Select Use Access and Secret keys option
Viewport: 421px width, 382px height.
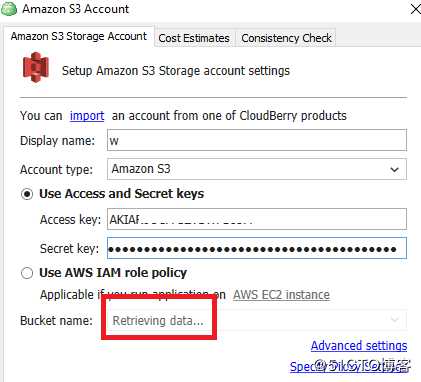point(27,194)
